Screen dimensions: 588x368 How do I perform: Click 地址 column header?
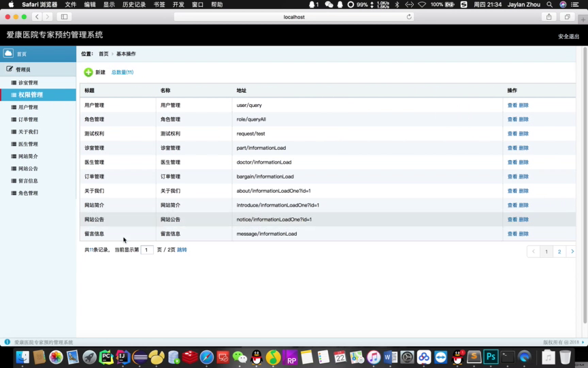coord(241,91)
